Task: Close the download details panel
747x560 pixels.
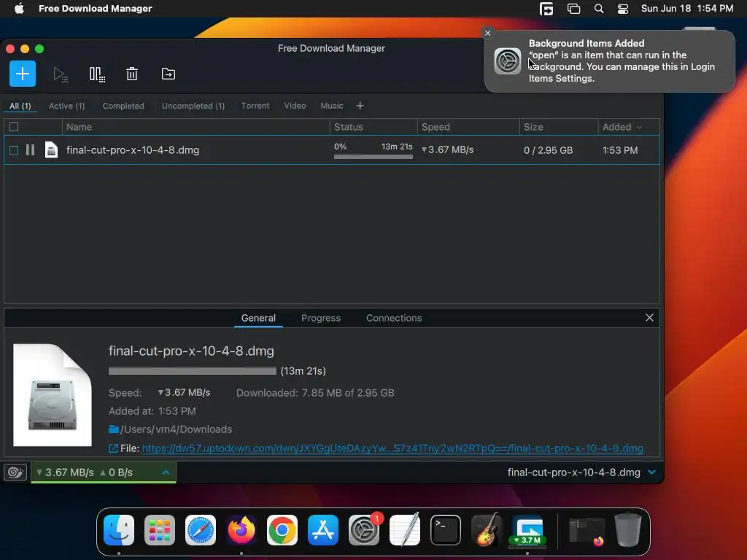Action: point(649,318)
